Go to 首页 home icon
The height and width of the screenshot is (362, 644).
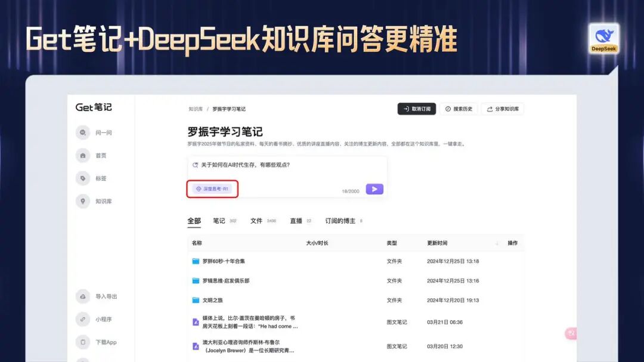tap(82, 156)
